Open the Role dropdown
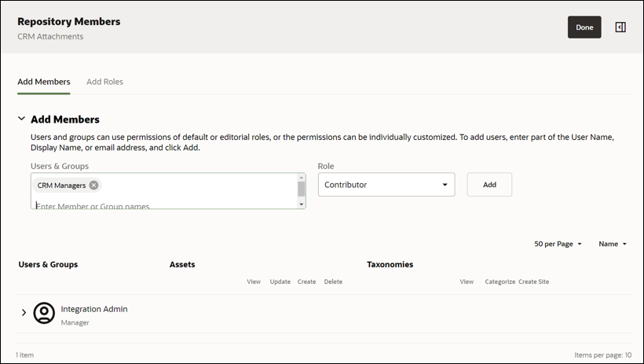644x364 pixels. [x=386, y=185]
